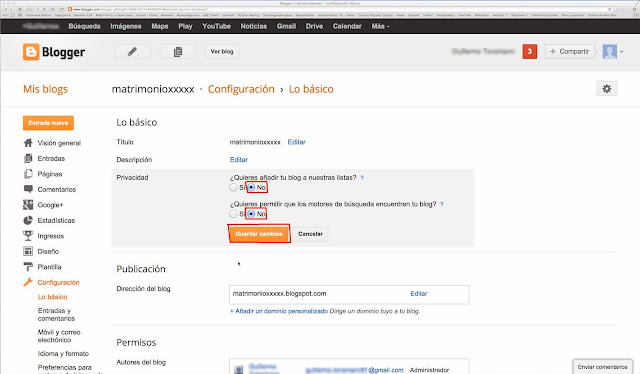The image size is (640, 374).
Task: Expand the Más dropdown in top bar
Action: coord(380,26)
